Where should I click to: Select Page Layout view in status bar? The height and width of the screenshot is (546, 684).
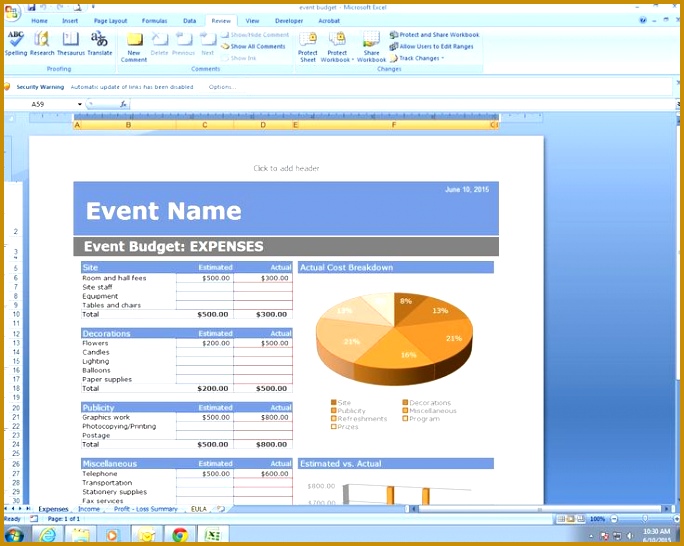tap(571, 519)
